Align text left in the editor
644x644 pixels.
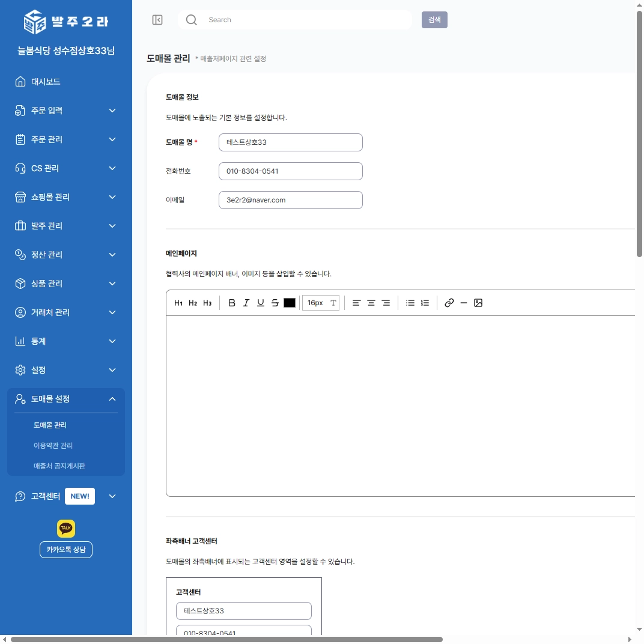coord(356,303)
